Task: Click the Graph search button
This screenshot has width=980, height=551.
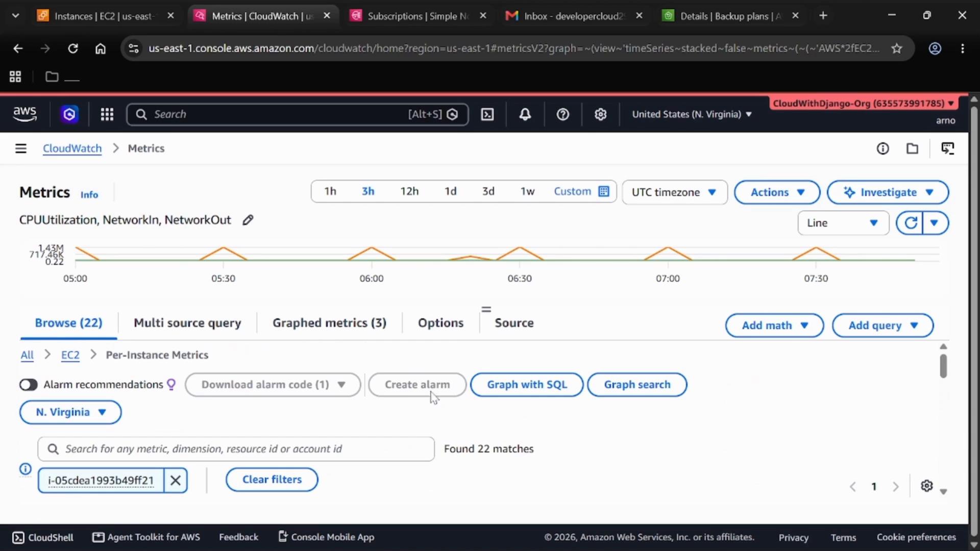Action: (x=637, y=385)
